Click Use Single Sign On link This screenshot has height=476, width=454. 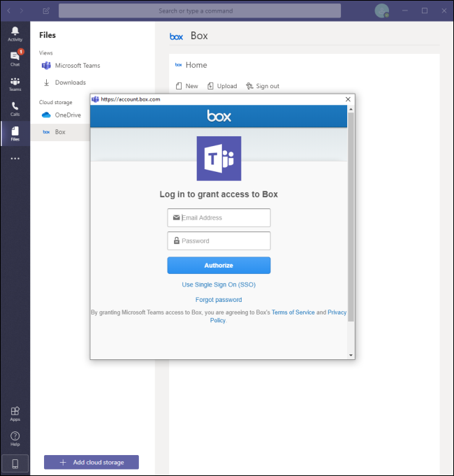click(x=219, y=284)
